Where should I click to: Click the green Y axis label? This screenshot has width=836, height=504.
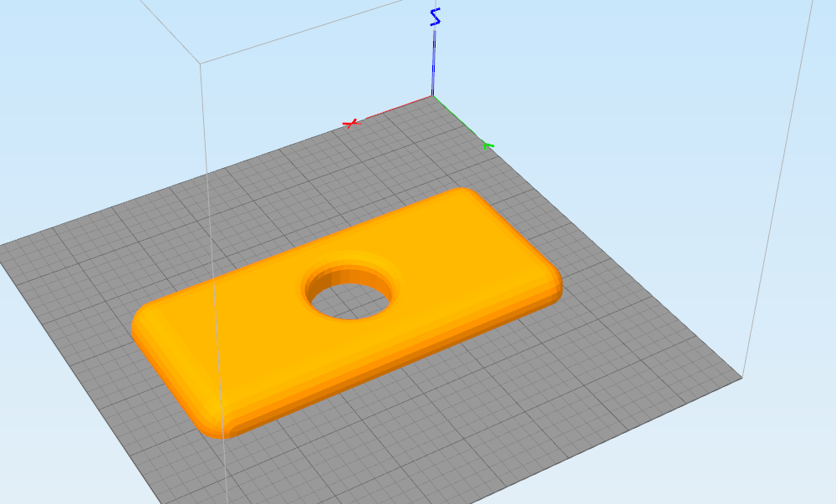(488, 145)
